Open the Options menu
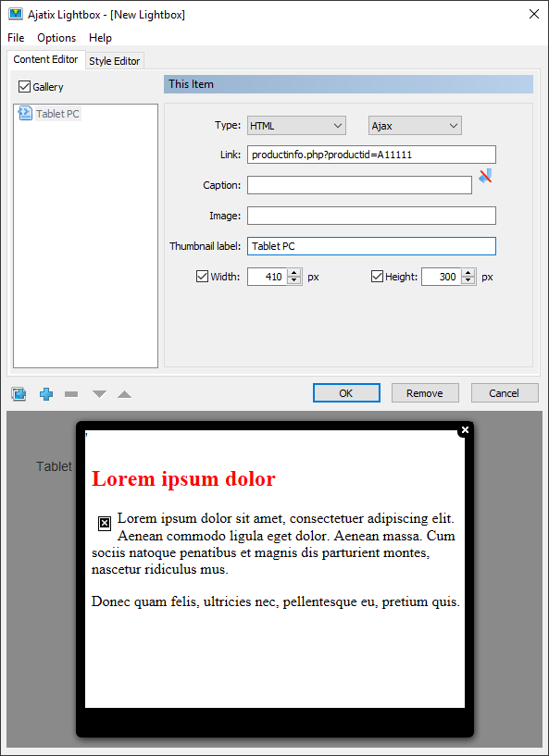This screenshot has height=756, width=549. pyautogui.click(x=56, y=38)
